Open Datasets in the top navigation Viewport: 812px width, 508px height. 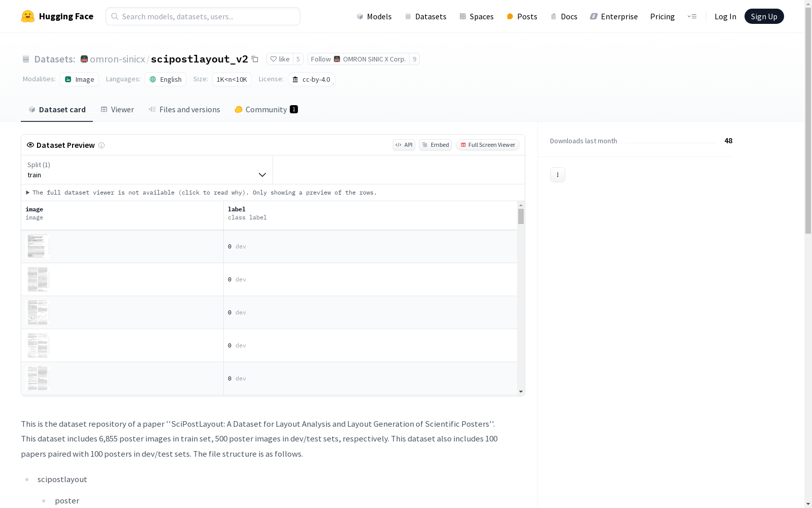click(425, 16)
